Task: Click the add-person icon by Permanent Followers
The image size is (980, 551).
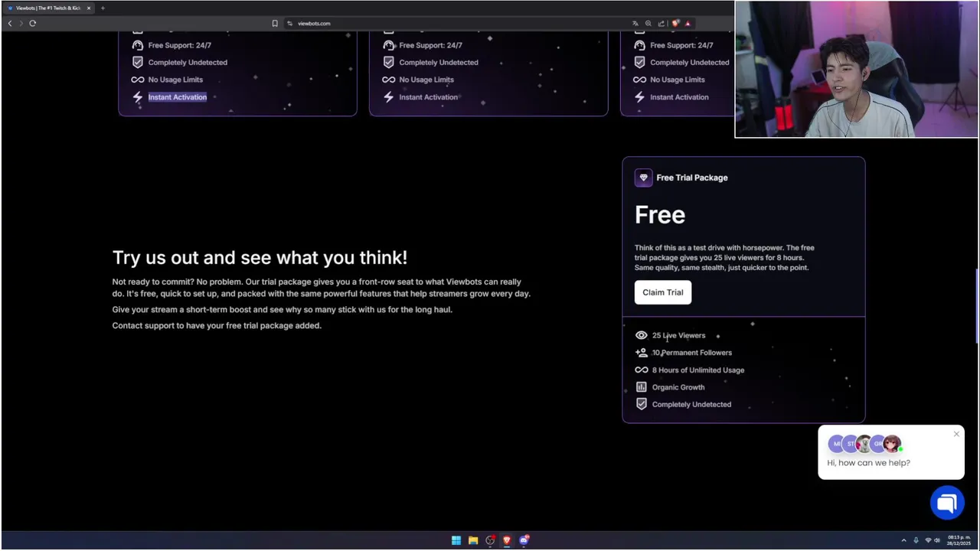Action: point(642,353)
